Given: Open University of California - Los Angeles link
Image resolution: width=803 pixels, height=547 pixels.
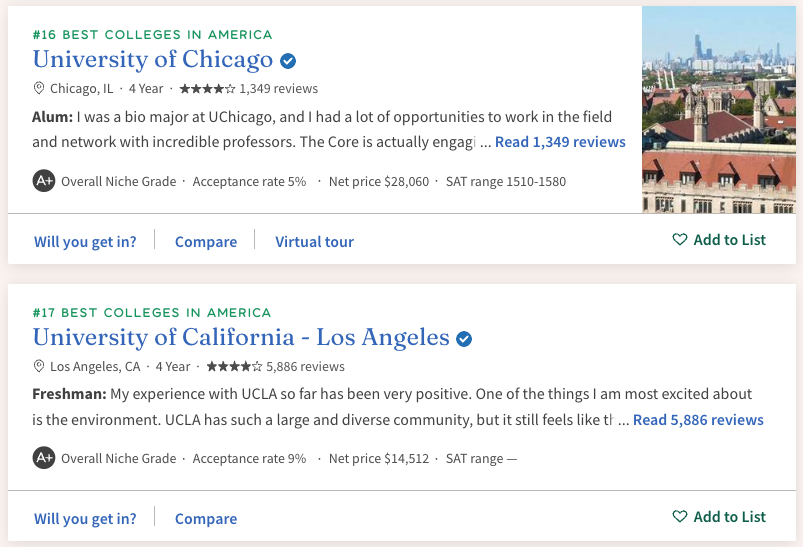Looking at the screenshot, I should (241, 338).
